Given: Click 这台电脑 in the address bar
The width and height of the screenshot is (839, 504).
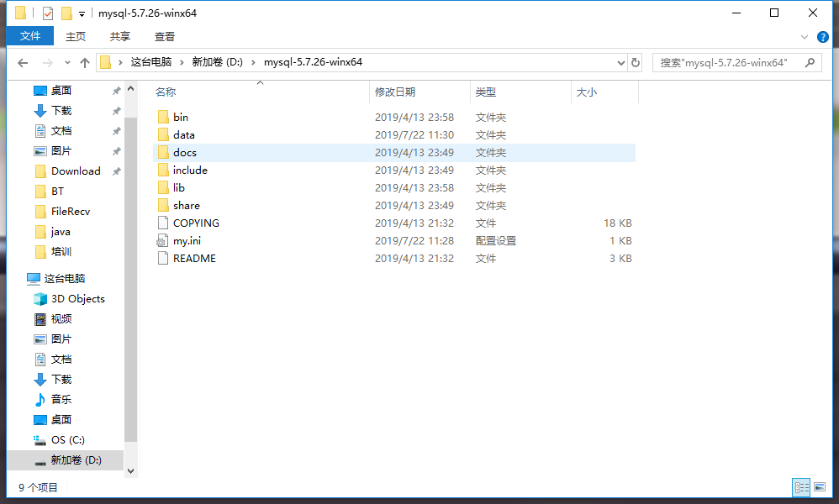Looking at the screenshot, I should 151,62.
